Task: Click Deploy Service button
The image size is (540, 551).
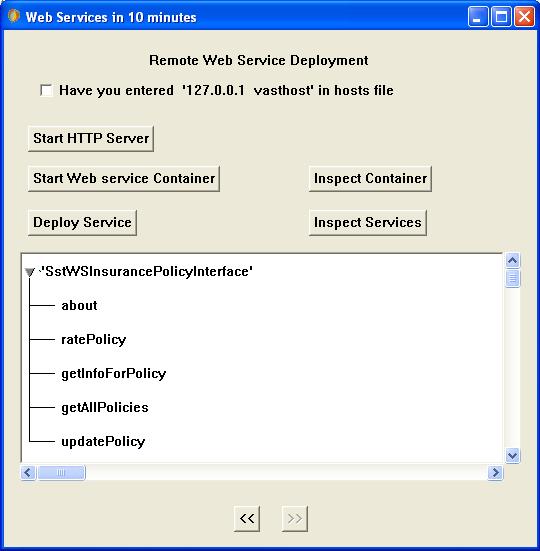Action: point(83,222)
